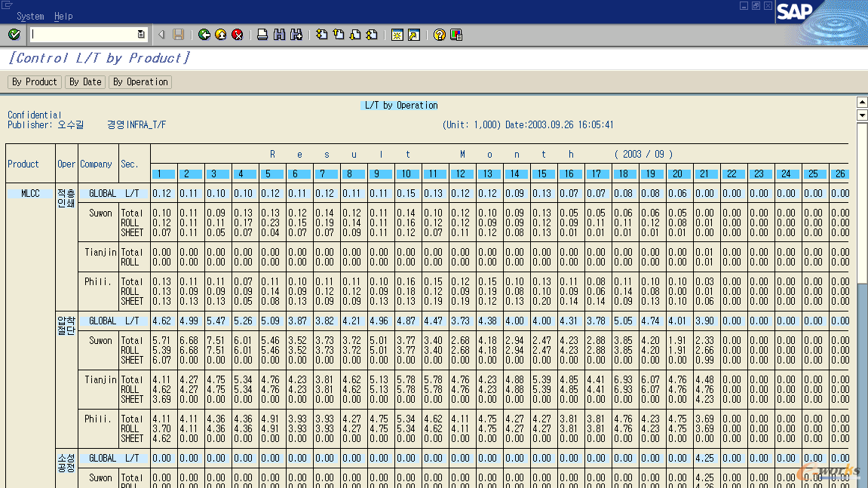Open Help with the question mark icon
Screen dimensions: 868x488
(440, 35)
